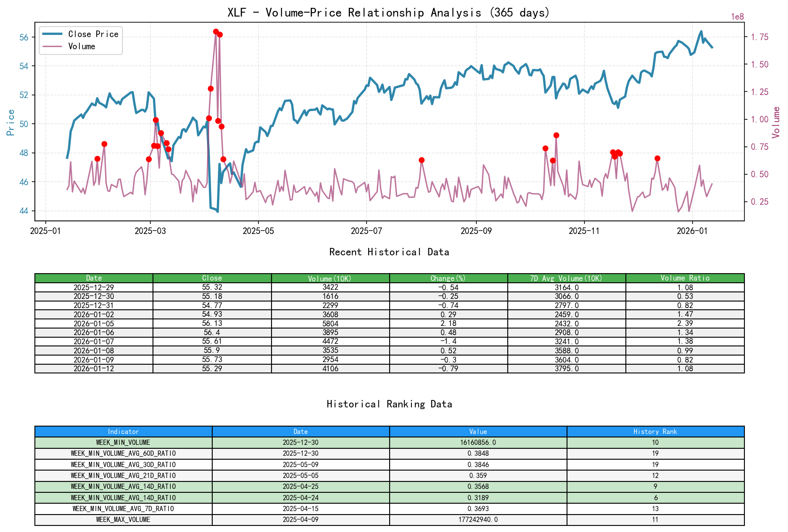Screen dimensions: 788x532
Task: Click the red marker at the volume peak
Action: [x=217, y=31]
